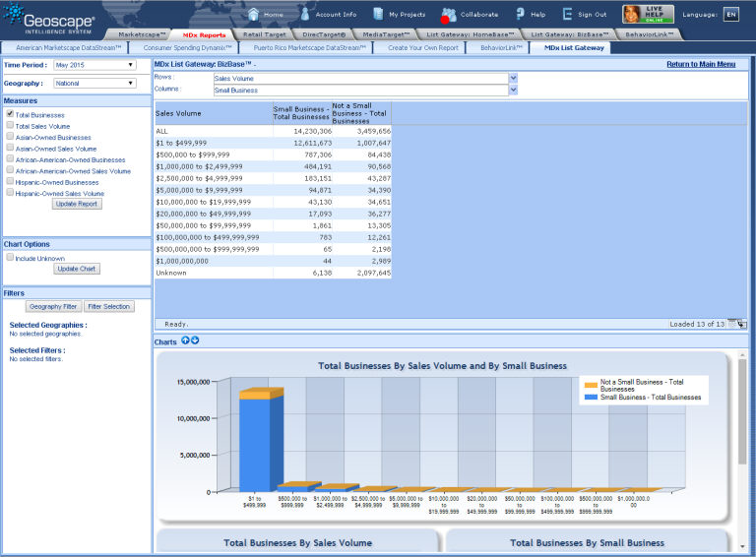Check Asian-Owned Businesses measure
This screenshot has width=756, height=557.
click(x=10, y=136)
